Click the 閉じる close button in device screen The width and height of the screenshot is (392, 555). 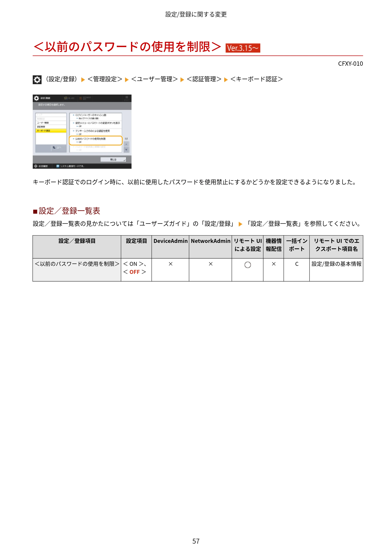[x=113, y=159]
